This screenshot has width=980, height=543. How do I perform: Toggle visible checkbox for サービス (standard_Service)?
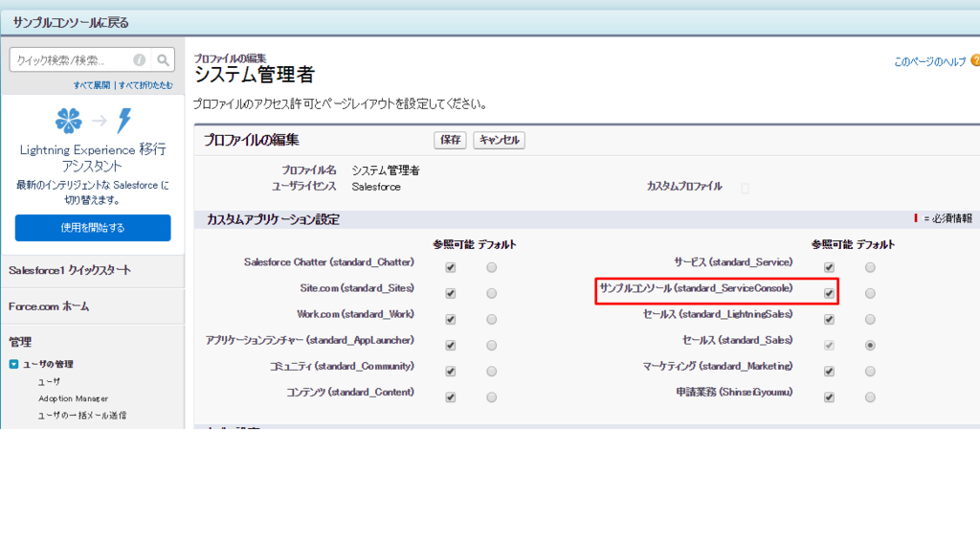830,268
